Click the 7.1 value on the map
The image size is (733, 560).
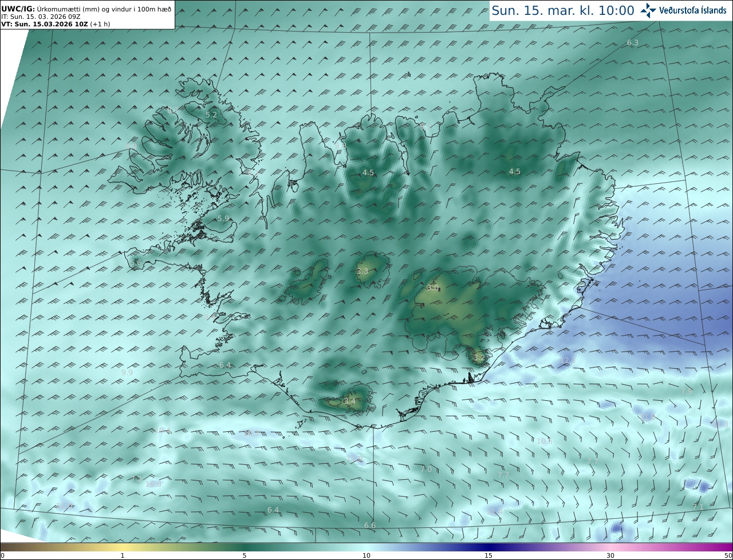[698, 507]
